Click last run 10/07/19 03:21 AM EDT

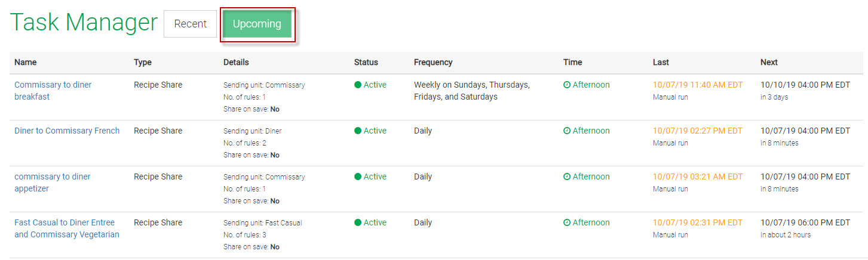[x=698, y=177]
